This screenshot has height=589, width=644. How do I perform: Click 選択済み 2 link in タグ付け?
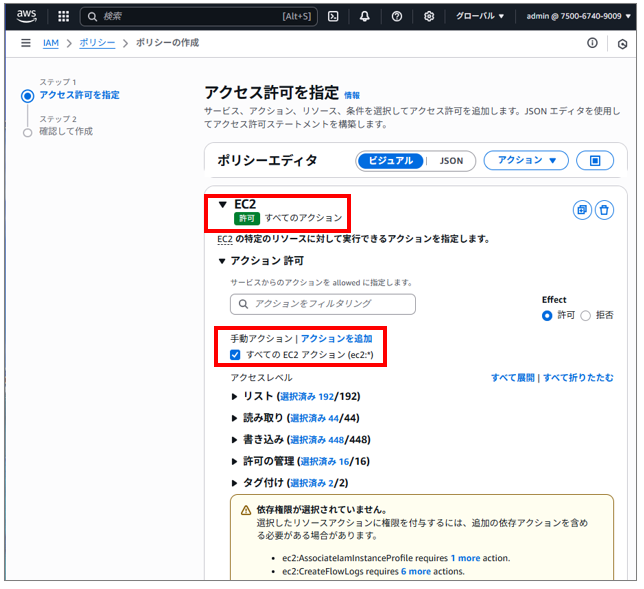coord(312,483)
